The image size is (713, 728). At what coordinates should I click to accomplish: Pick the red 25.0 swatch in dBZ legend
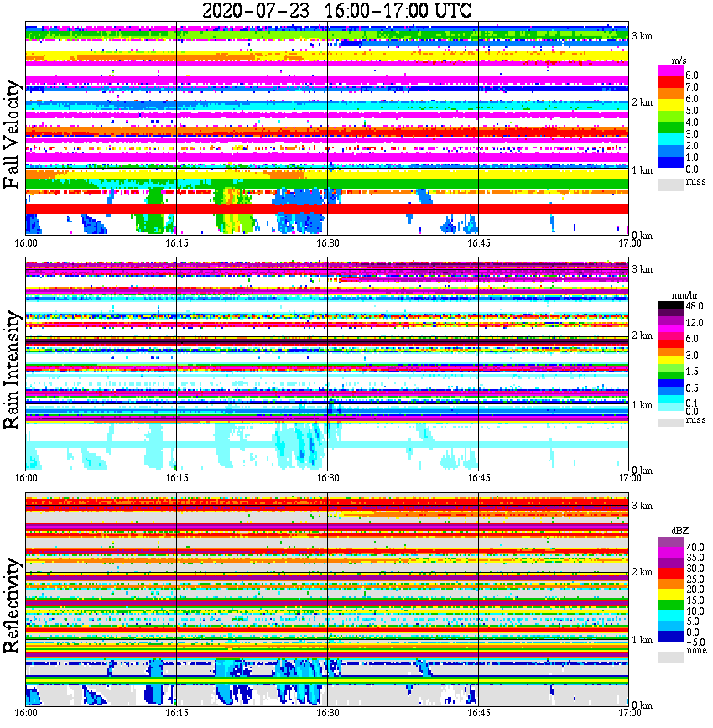coord(670,574)
